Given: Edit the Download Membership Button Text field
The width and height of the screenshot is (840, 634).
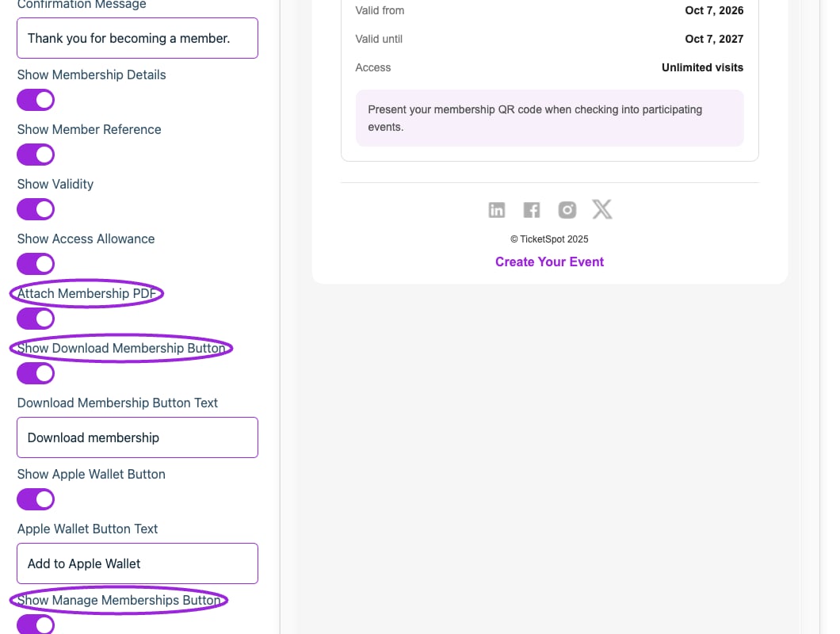Looking at the screenshot, I should pyautogui.click(x=137, y=437).
